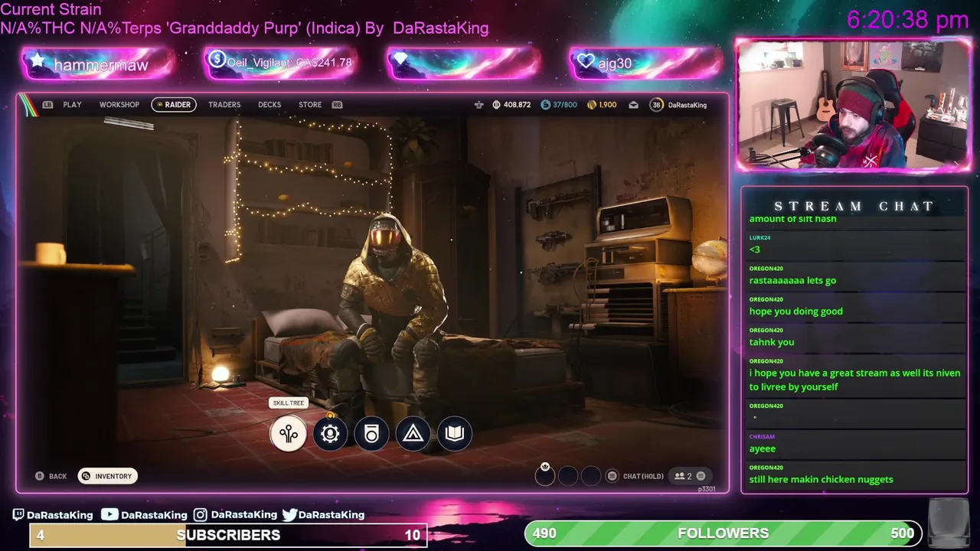The height and width of the screenshot is (551, 980).
Task: Click the LB bumper prompt icon
Action: tap(47, 105)
